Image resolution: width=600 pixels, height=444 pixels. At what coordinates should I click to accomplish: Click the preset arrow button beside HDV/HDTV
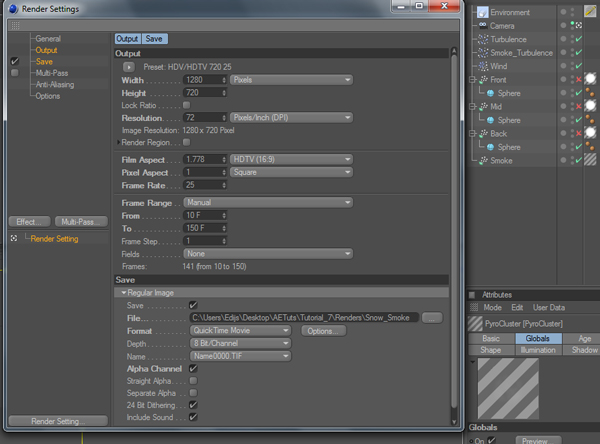[128, 66]
